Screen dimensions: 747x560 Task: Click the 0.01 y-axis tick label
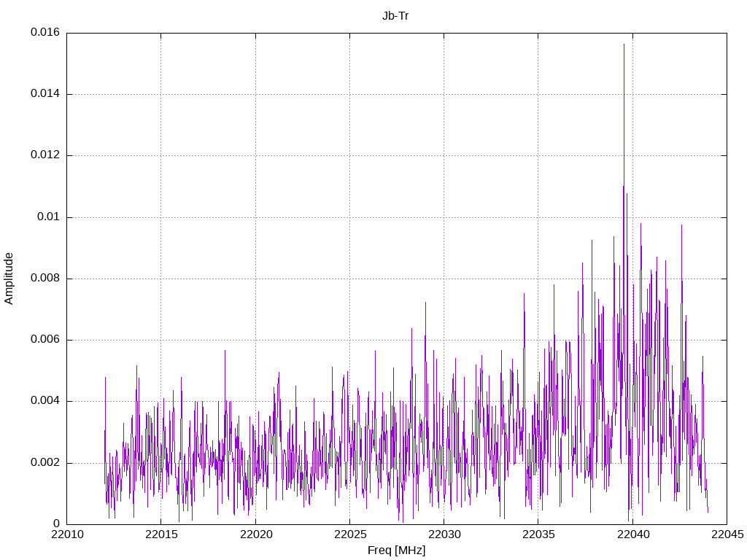point(49,217)
